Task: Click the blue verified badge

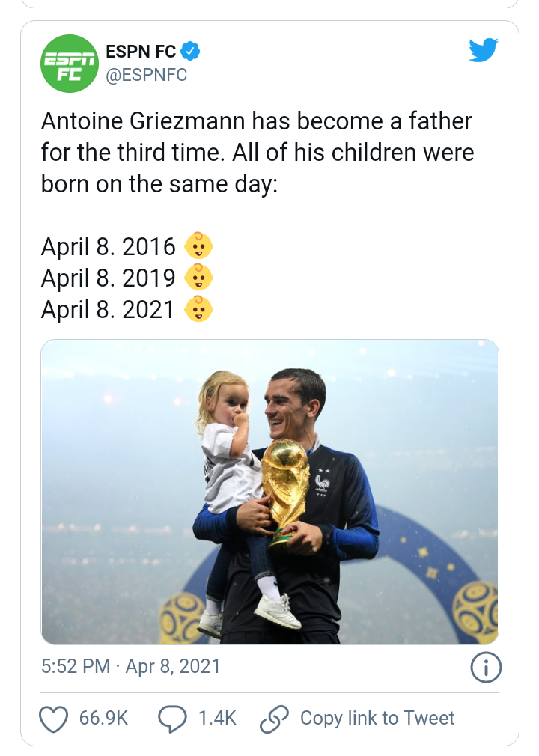Action: pyautogui.click(x=191, y=52)
